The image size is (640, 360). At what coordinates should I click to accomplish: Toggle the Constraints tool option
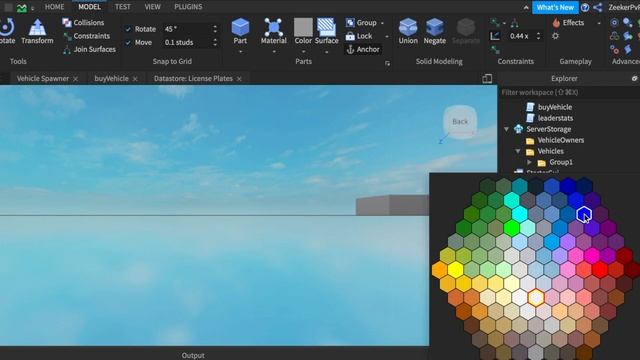[x=86, y=36]
